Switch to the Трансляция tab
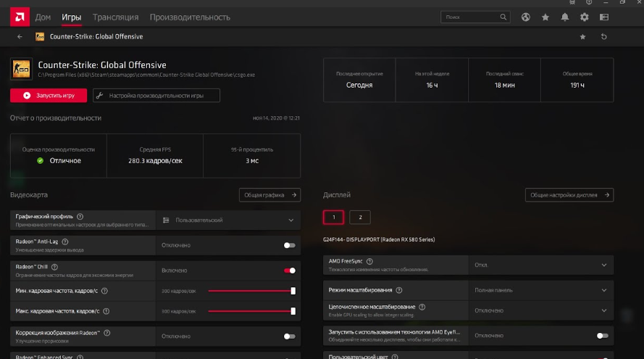This screenshot has height=359, width=644. (115, 17)
